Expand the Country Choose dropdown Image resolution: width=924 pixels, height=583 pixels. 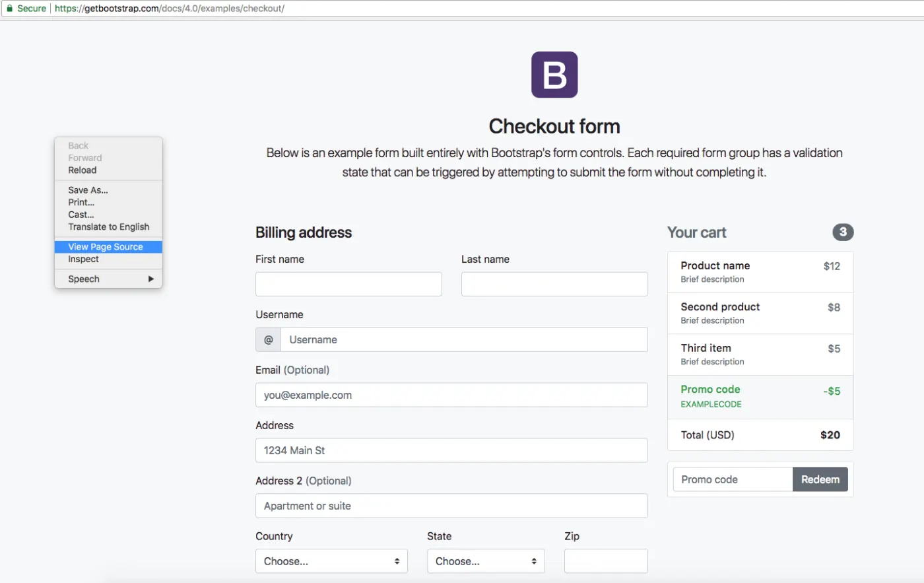(331, 561)
